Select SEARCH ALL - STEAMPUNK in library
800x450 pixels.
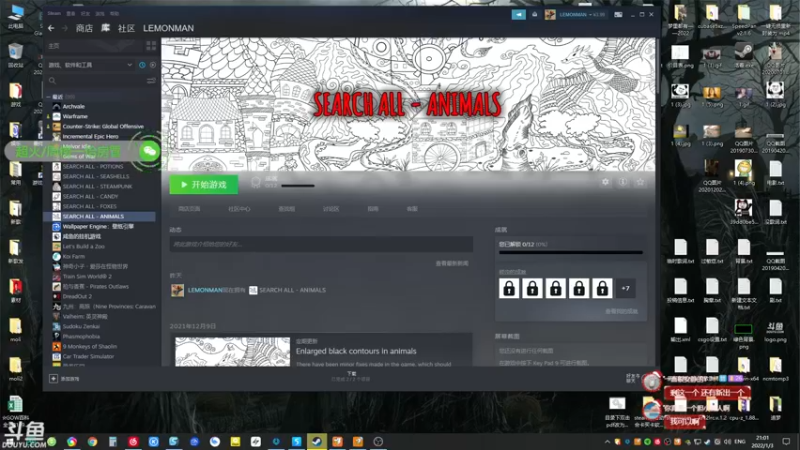coord(97,186)
